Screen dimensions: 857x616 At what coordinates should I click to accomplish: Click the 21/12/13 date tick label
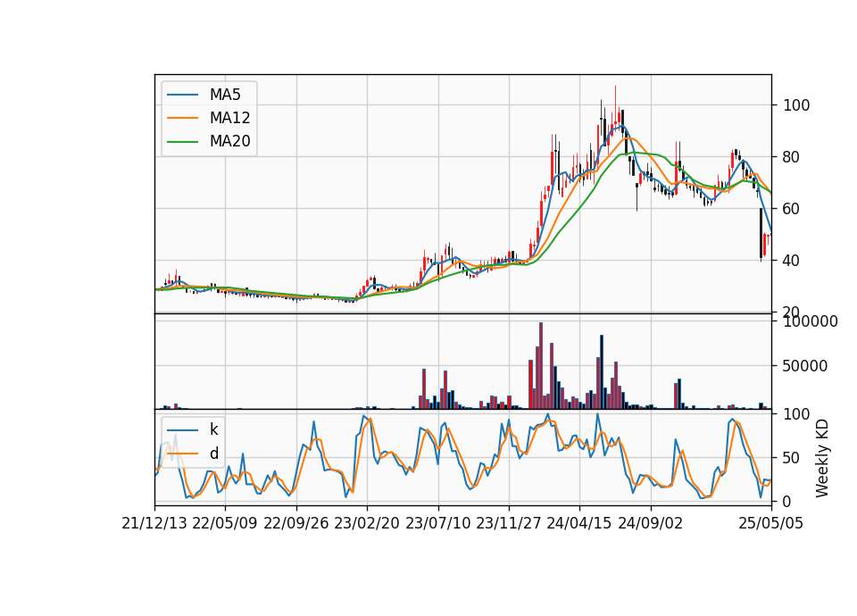[x=154, y=524]
